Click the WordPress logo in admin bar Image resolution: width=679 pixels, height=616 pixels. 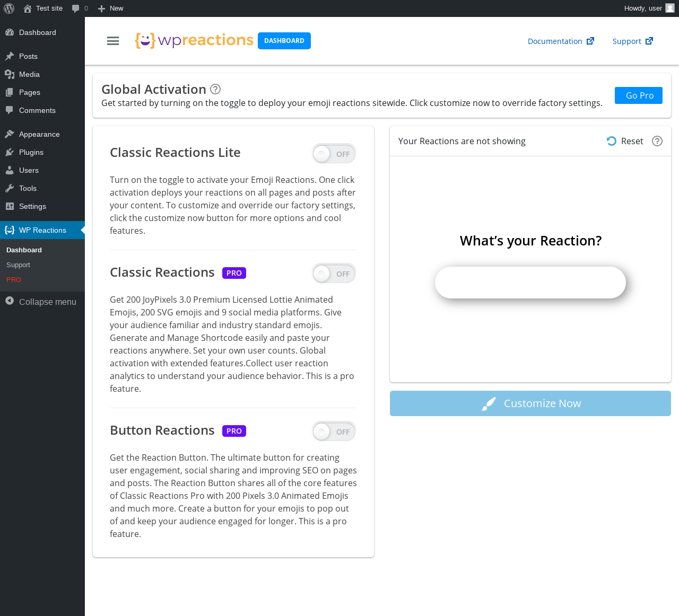(9, 8)
